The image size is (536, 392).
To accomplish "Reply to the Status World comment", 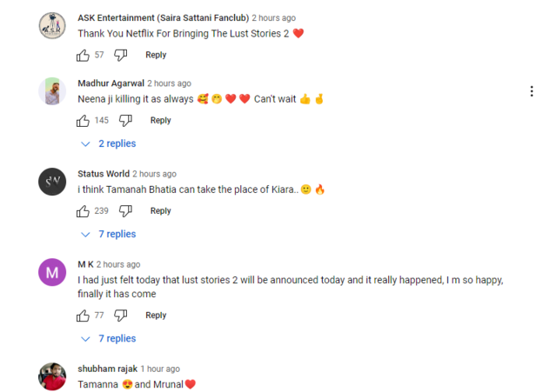I will (x=161, y=211).
